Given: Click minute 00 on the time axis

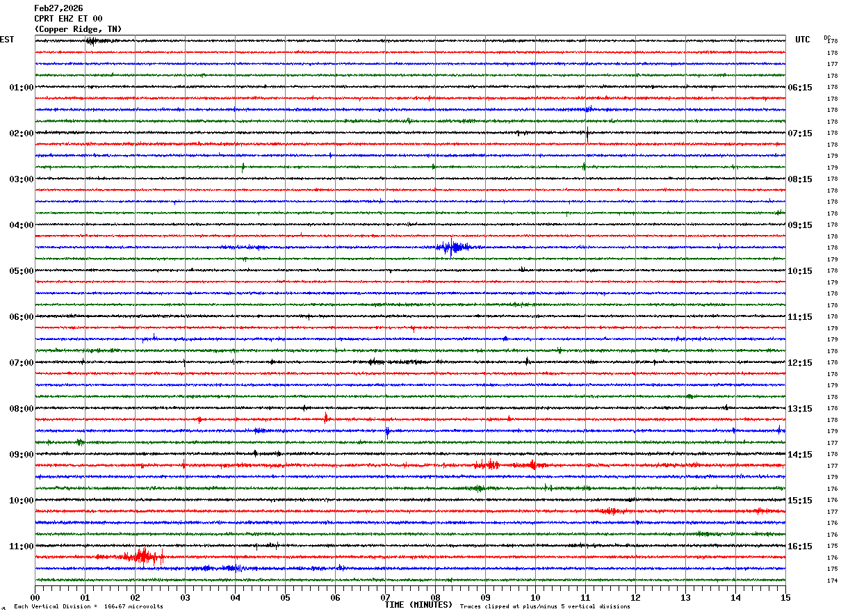Looking at the screenshot, I should pyautogui.click(x=35, y=597).
